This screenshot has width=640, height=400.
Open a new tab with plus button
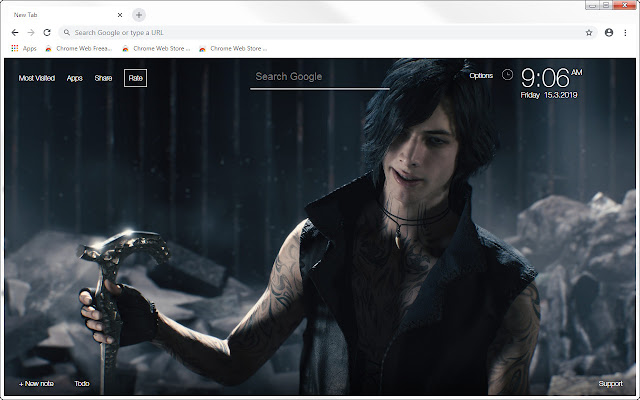[x=139, y=15]
